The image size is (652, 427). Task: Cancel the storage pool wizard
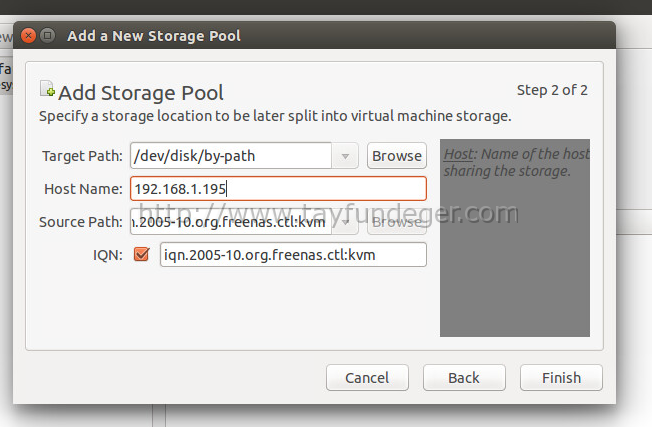pyautogui.click(x=367, y=378)
